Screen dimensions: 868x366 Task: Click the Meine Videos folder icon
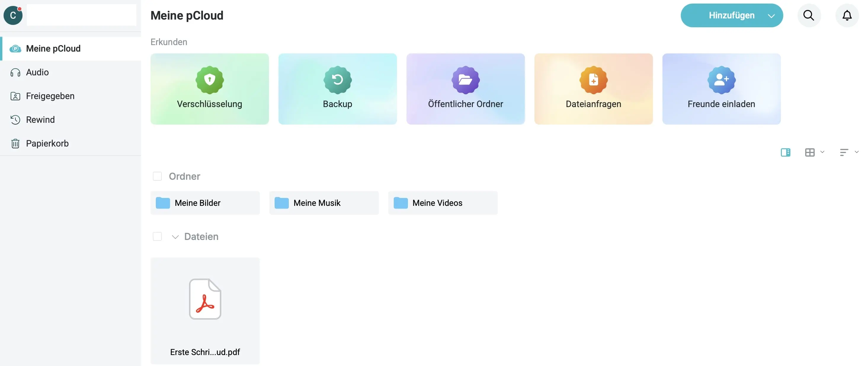(401, 203)
